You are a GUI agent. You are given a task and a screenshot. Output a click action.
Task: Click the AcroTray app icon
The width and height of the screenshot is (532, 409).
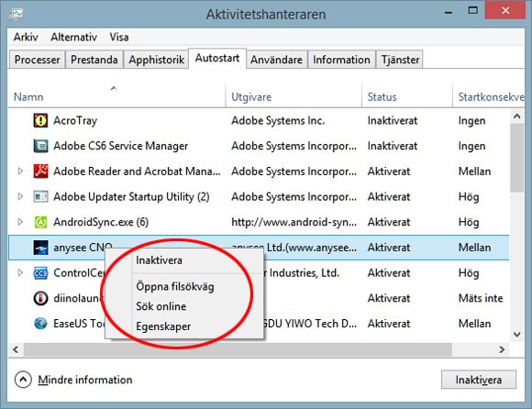[40, 120]
